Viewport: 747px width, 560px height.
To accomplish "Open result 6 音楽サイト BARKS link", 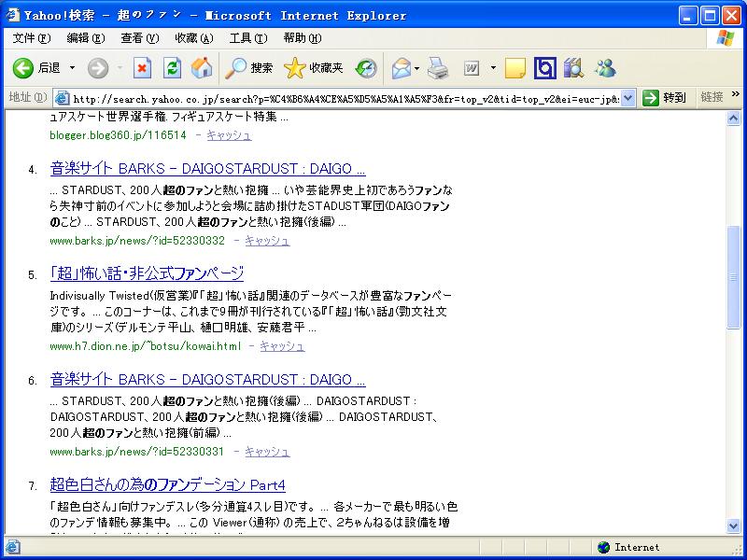I will coord(207,379).
